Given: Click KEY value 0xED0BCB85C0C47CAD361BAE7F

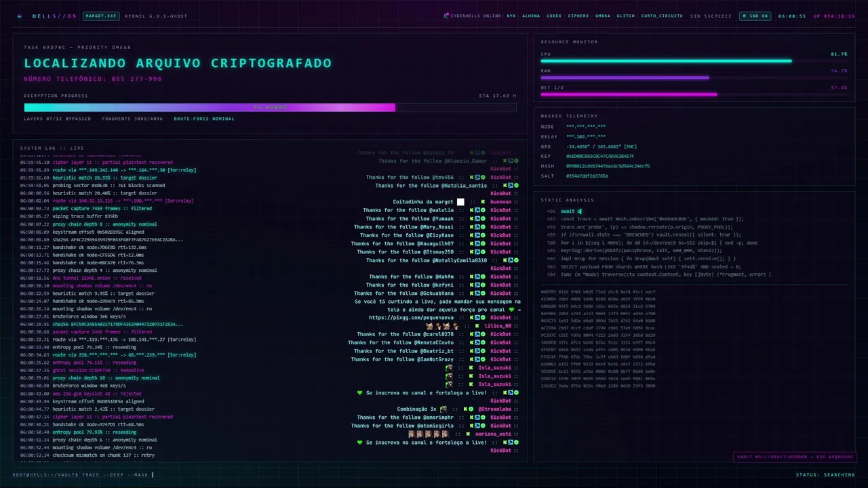Looking at the screenshot, I should [600, 156].
